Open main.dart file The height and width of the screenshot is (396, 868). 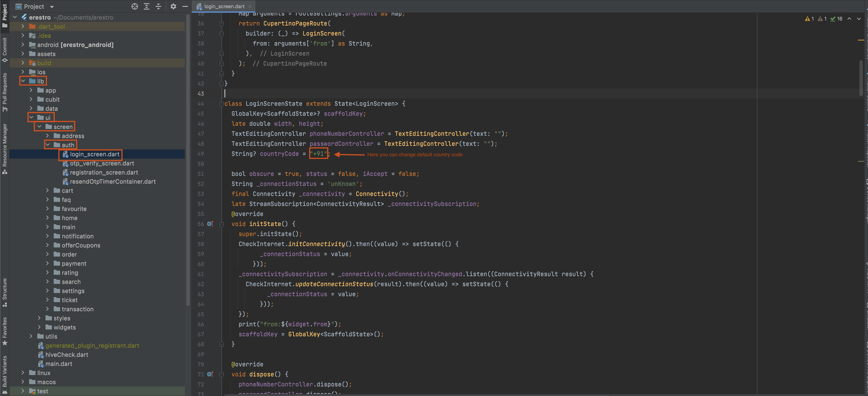click(x=59, y=364)
